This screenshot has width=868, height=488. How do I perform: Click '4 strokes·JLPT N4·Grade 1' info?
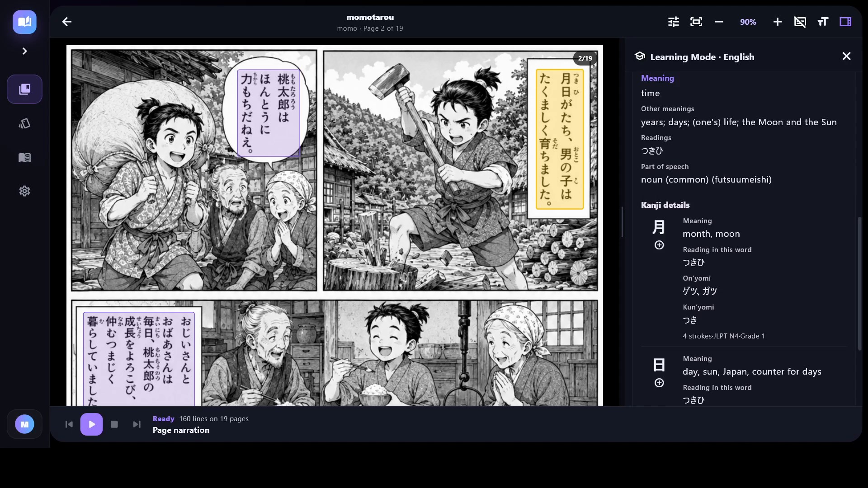click(x=724, y=336)
